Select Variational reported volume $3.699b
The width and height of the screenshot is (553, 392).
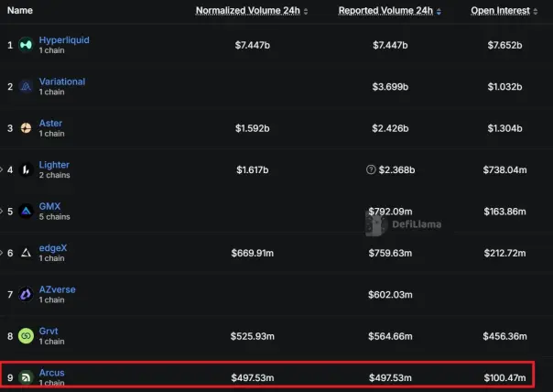tap(390, 87)
